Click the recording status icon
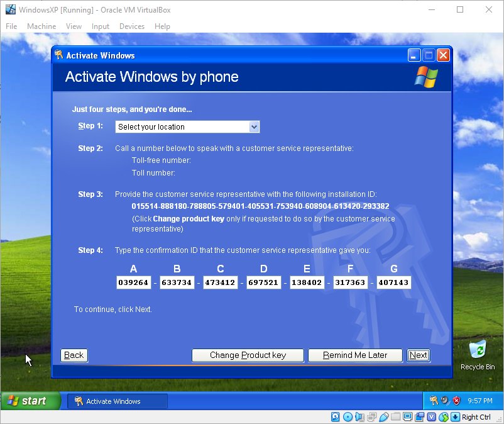This screenshot has width=504, height=424. click(419, 417)
